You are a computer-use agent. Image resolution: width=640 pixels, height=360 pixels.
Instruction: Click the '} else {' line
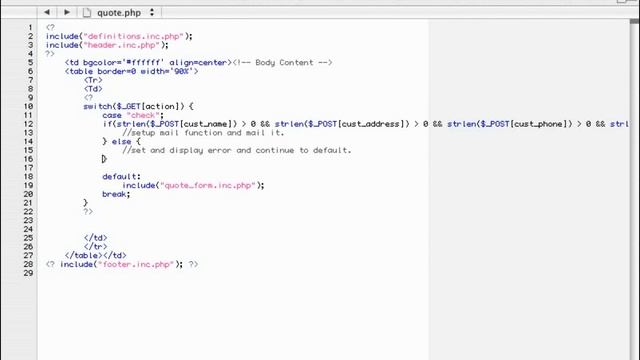tap(121, 142)
